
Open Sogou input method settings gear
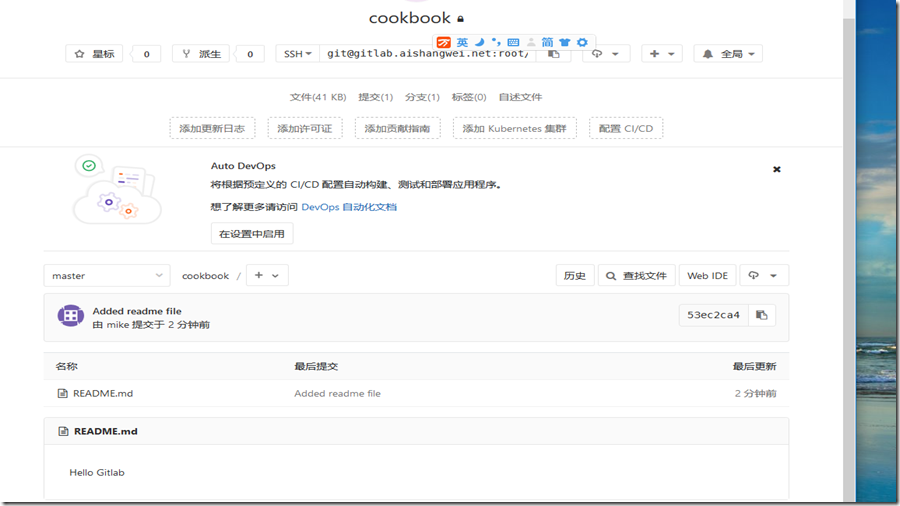click(582, 43)
